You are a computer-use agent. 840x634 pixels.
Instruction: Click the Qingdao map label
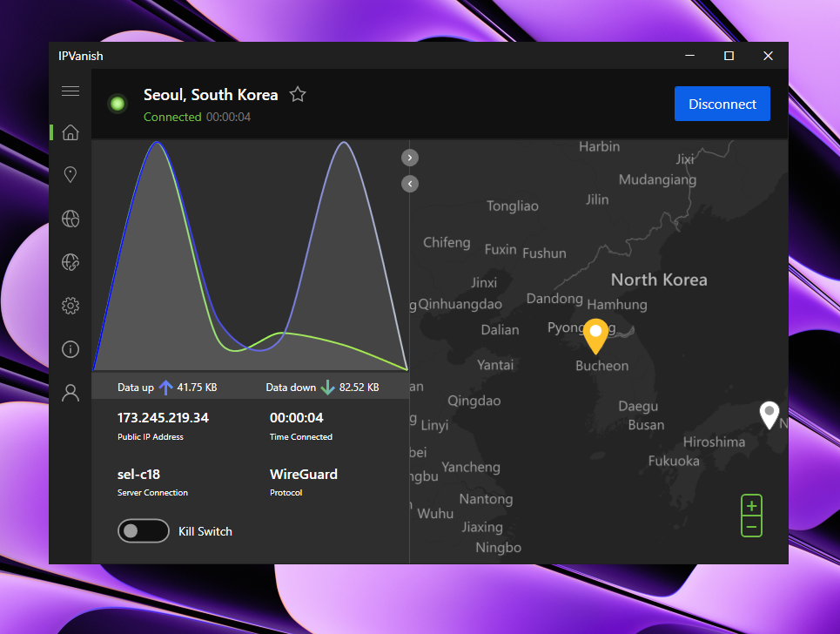pos(474,401)
